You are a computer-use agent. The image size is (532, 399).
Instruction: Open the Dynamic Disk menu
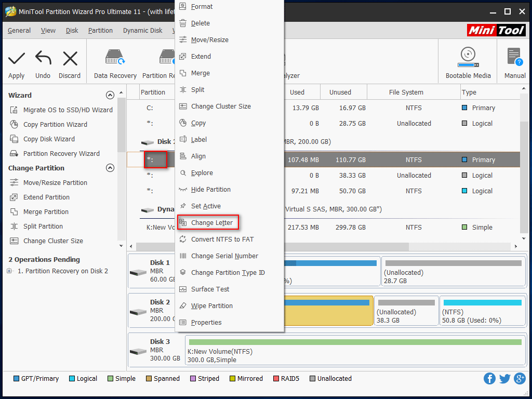[x=142, y=31]
